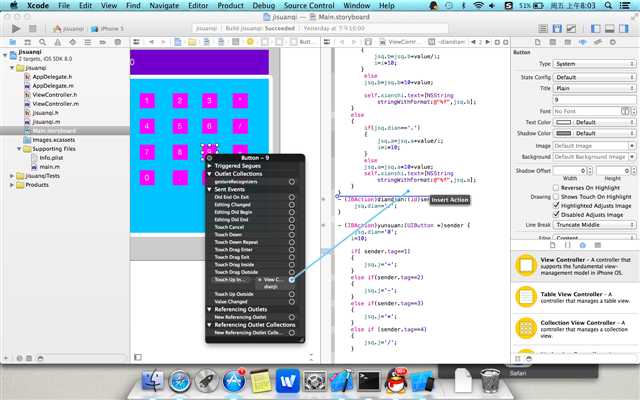Image resolution: width=640 pixels, height=400 pixels.
Task: Toggle the Debug area visibility
Action: [610, 29]
